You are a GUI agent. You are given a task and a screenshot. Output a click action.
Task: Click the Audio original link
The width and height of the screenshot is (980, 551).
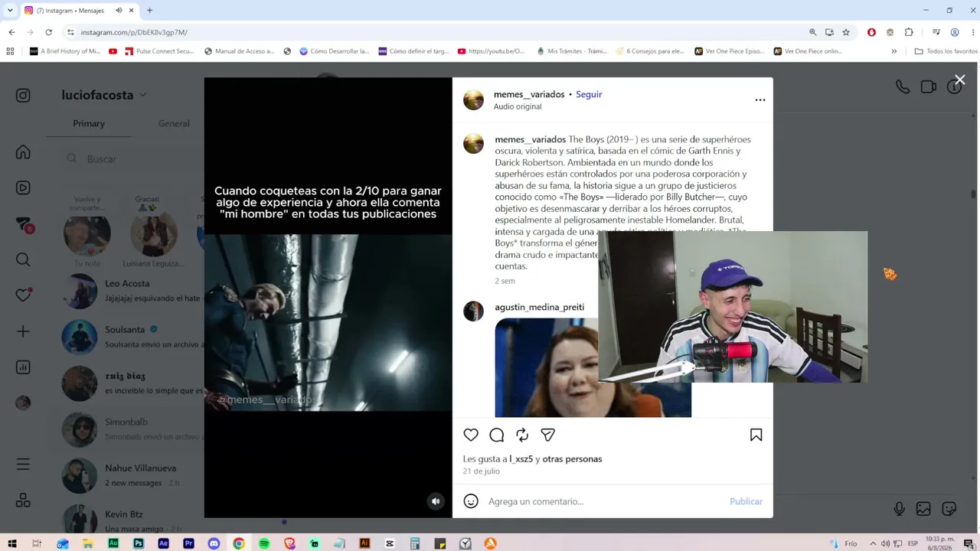click(x=518, y=106)
